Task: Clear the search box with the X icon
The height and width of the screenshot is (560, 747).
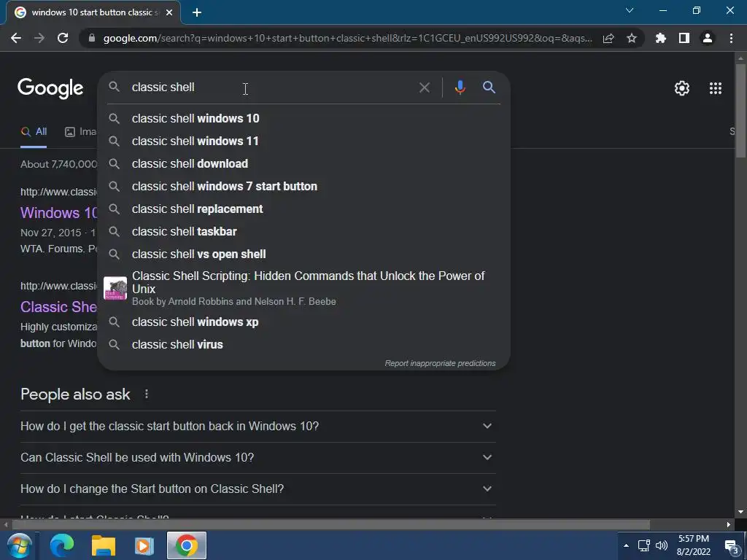Action: (424, 87)
